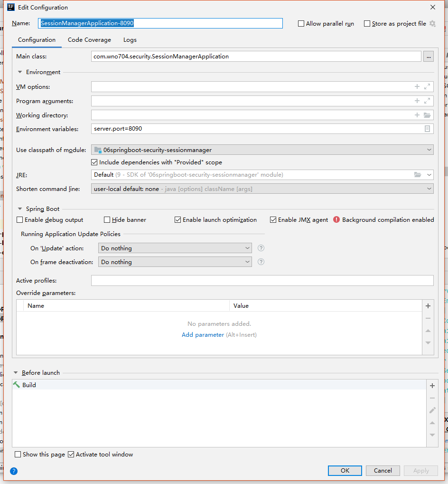The height and width of the screenshot is (484, 448).
Task: Uncheck Enable JMX agent checkbox
Action: tap(273, 220)
